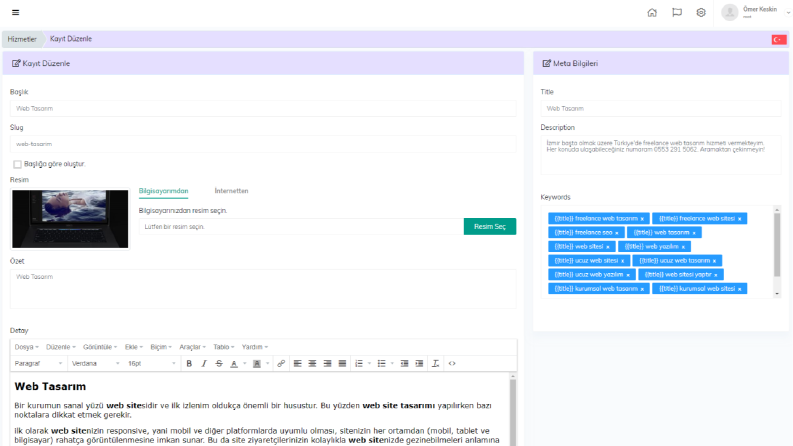Click the Başlık input field

pos(263,109)
